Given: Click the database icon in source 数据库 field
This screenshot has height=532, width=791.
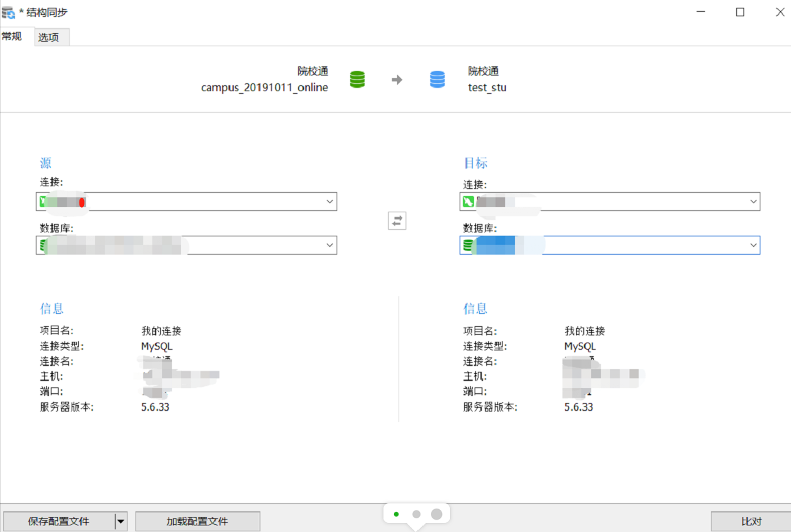Looking at the screenshot, I should click(44, 245).
